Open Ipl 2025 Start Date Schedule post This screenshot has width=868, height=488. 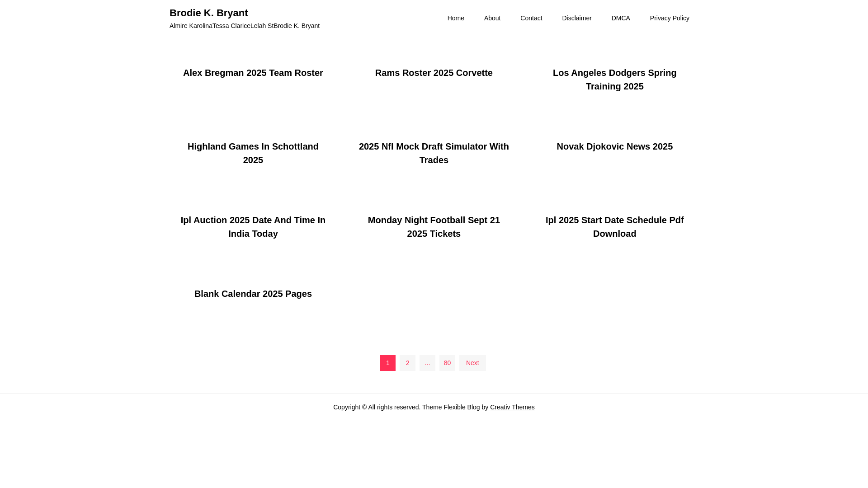tap(614, 227)
